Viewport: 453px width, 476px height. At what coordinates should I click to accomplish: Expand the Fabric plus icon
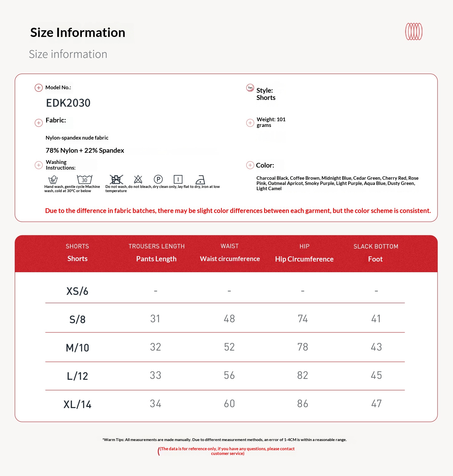point(39,123)
